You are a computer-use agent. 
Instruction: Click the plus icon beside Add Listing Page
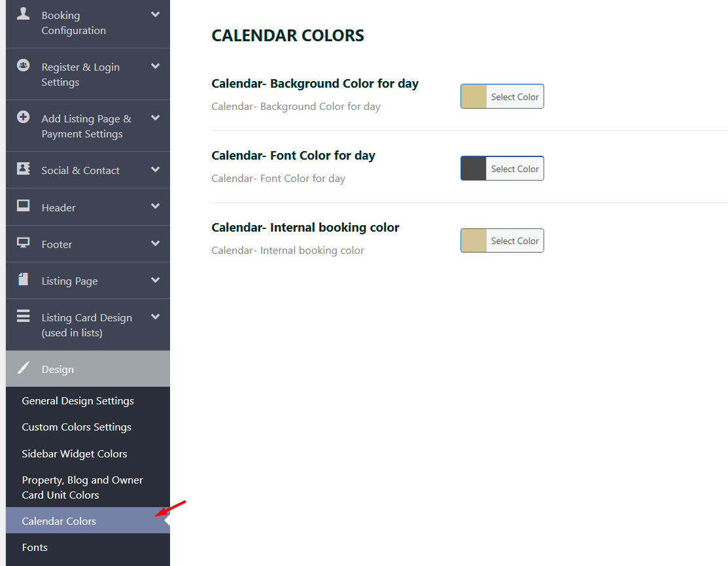tap(23, 117)
